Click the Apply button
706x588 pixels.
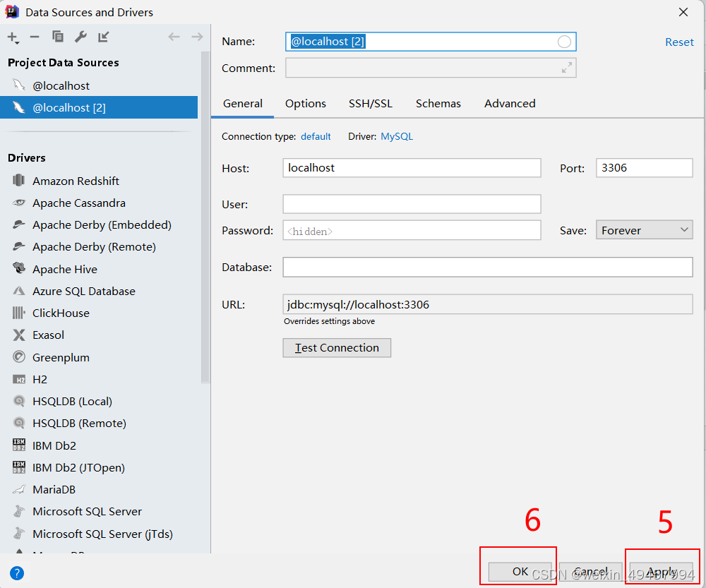pos(662,572)
